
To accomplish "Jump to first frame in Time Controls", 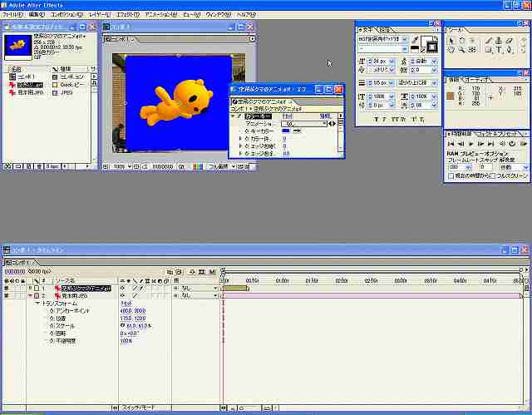I will 451,144.
